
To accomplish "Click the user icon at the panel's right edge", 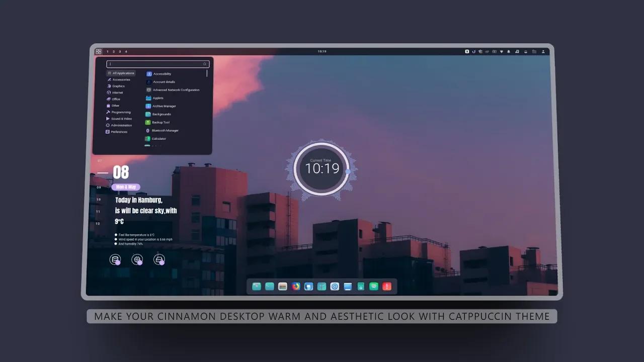I will (x=543, y=51).
